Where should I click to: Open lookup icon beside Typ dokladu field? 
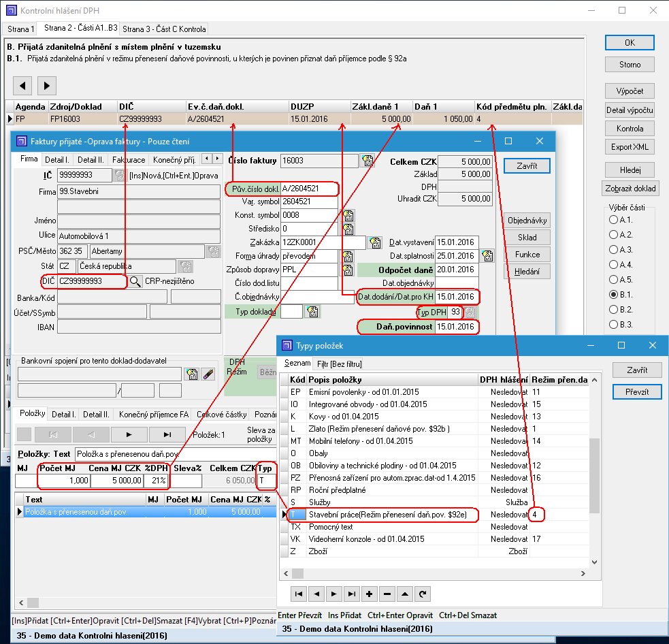coord(312,312)
